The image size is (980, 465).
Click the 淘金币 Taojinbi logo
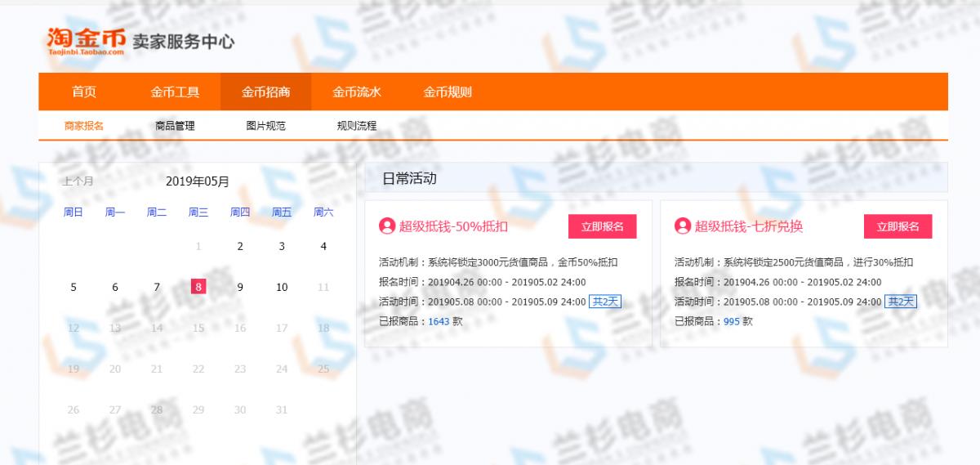tap(86, 40)
